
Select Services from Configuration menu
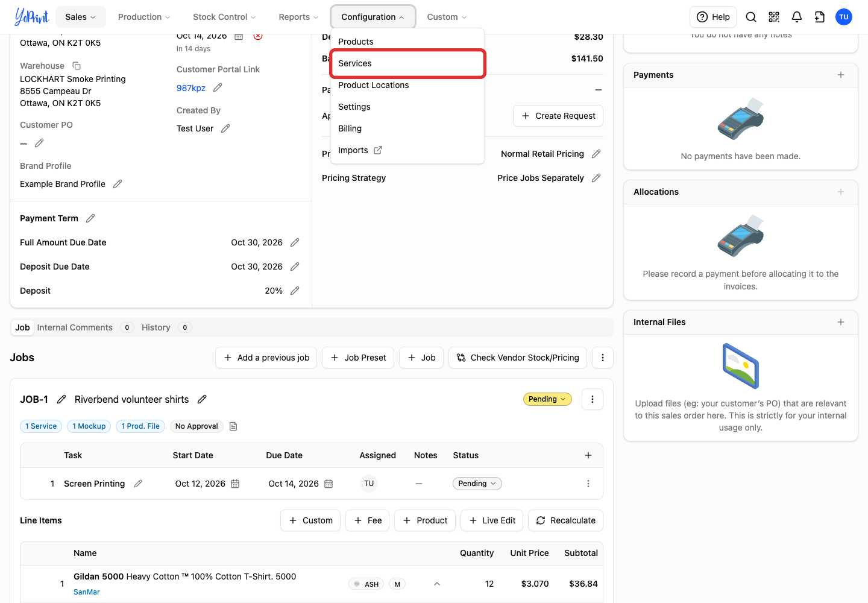407,63
